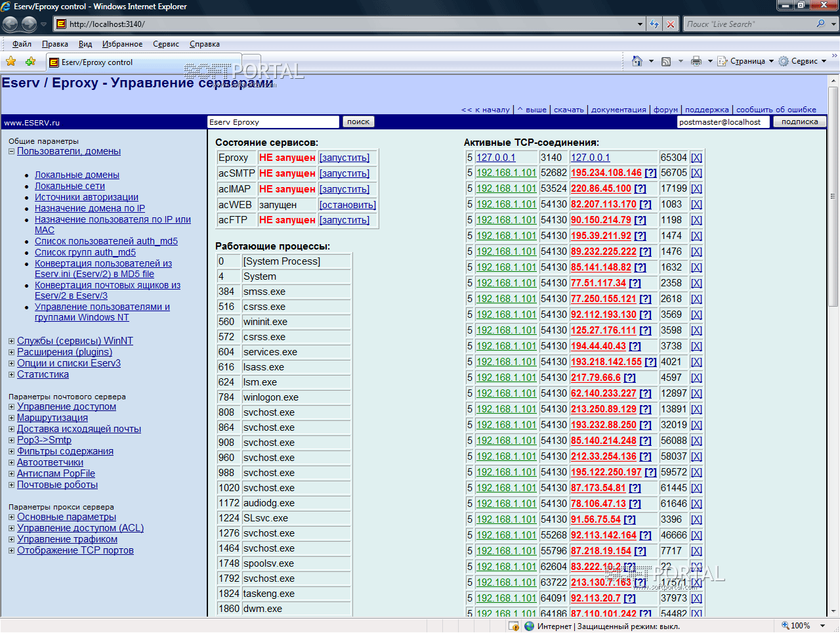Screen dimensions: 840x633
Task: Open the сообщить об ошибке link
Action: click(776, 110)
